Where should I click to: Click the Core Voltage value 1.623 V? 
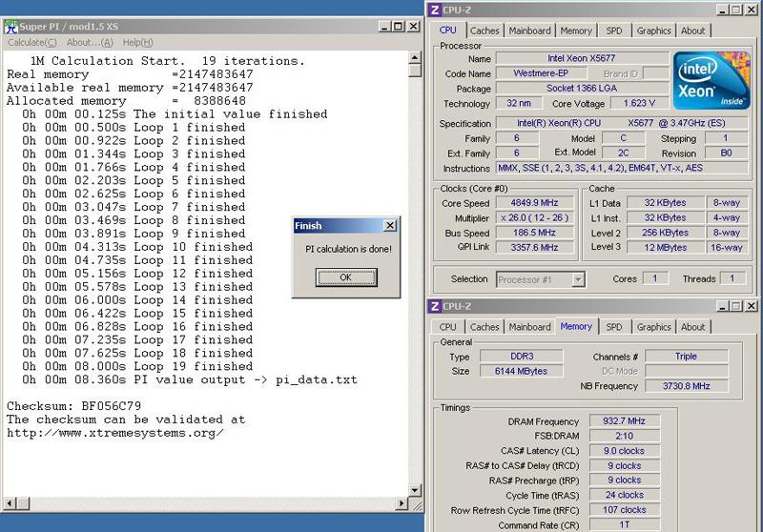pos(639,103)
